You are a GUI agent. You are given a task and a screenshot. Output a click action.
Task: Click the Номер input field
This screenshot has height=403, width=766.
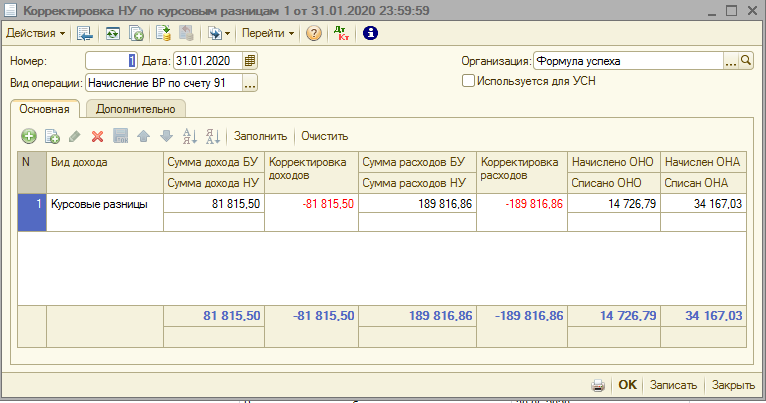[110, 61]
